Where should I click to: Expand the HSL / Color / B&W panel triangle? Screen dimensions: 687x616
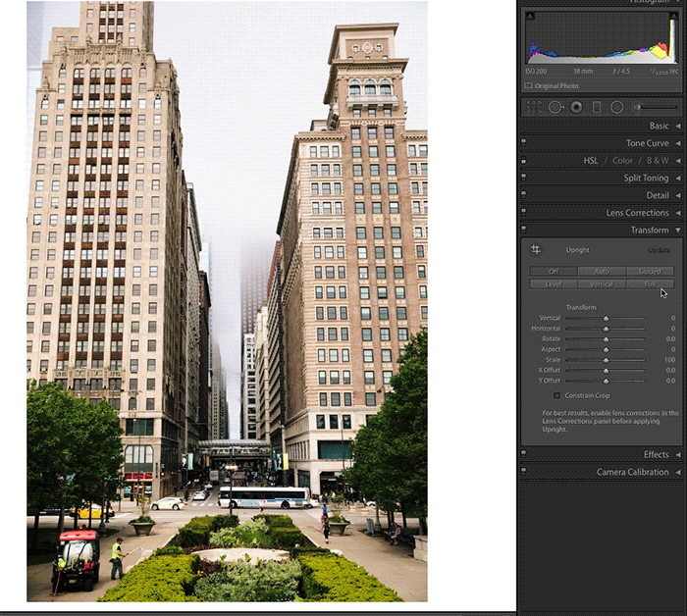coord(678,161)
